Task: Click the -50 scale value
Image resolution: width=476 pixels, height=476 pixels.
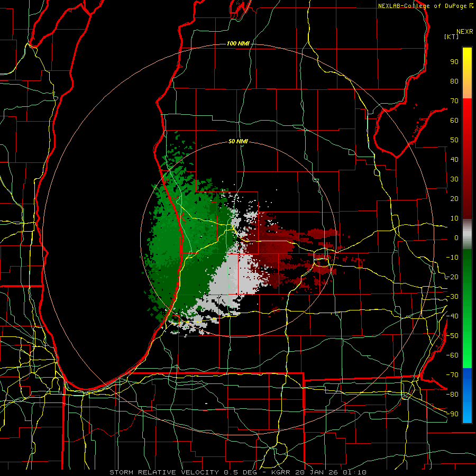Action: 452,336
